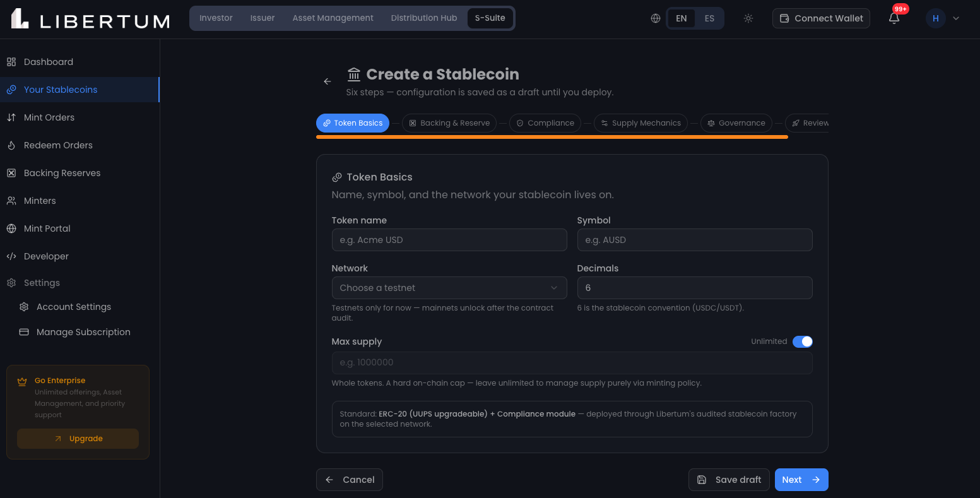This screenshot has width=980, height=498.
Task: Click the ERC-20 (UUPS upgradeable) standard note
Action: [572, 419]
